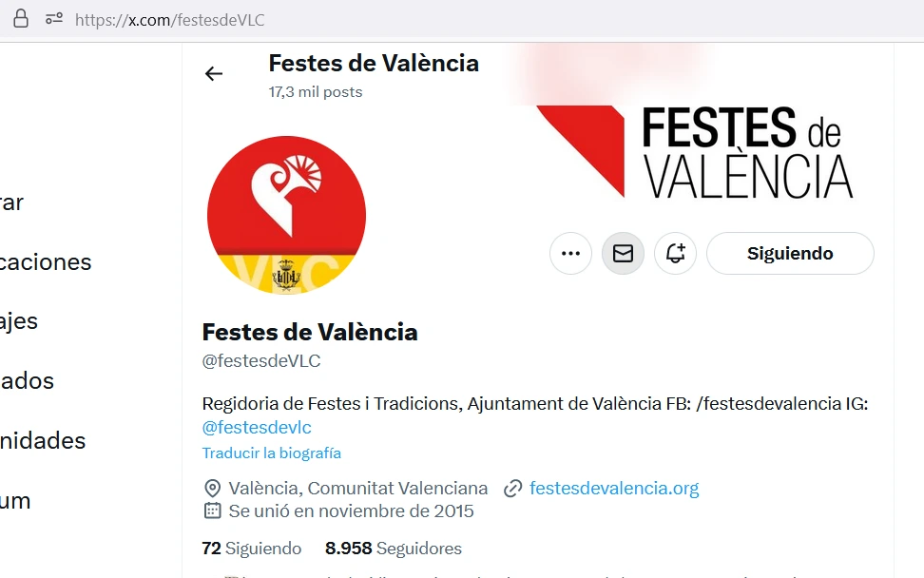Send a direct message via envelope icon

click(x=623, y=254)
